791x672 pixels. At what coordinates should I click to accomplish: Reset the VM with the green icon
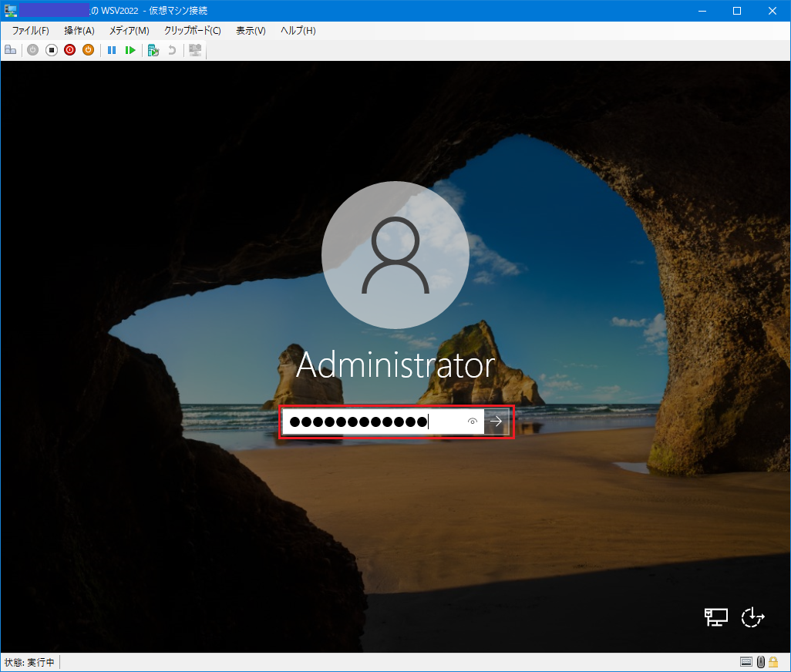(x=131, y=49)
